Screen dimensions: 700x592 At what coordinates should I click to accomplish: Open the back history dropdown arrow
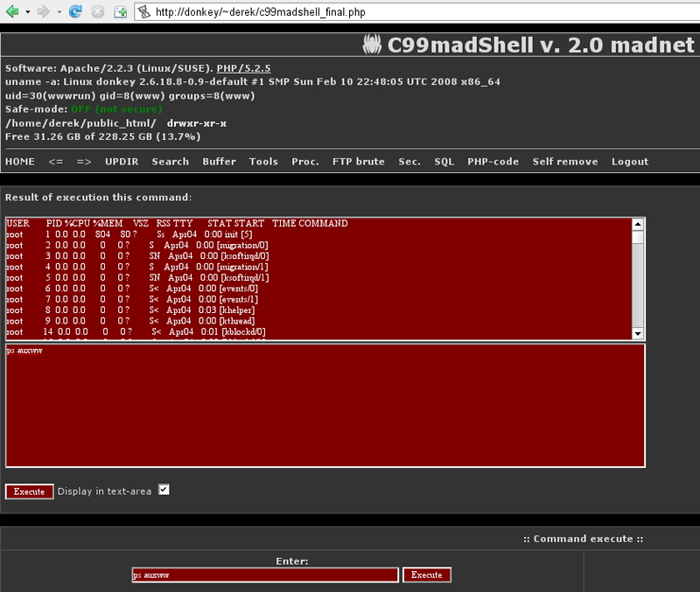coord(28,12)
